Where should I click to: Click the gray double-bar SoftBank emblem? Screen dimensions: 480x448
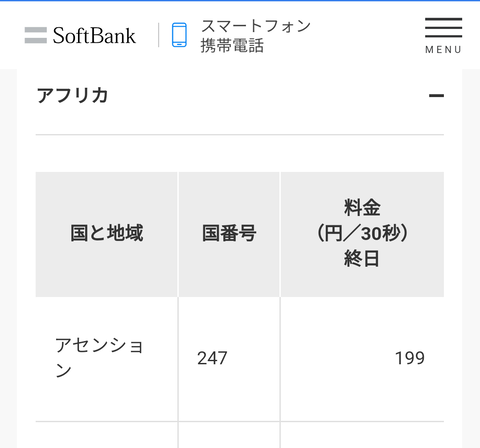[x=36, y=35]
